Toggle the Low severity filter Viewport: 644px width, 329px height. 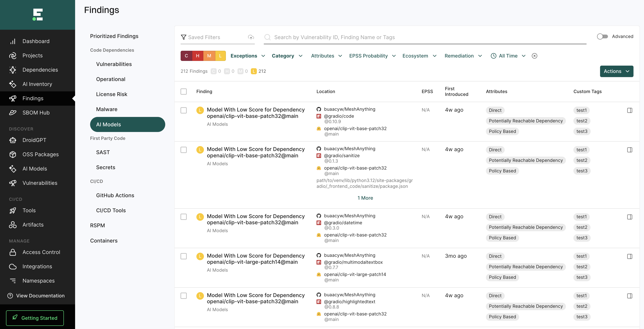(x=220, y=56)
